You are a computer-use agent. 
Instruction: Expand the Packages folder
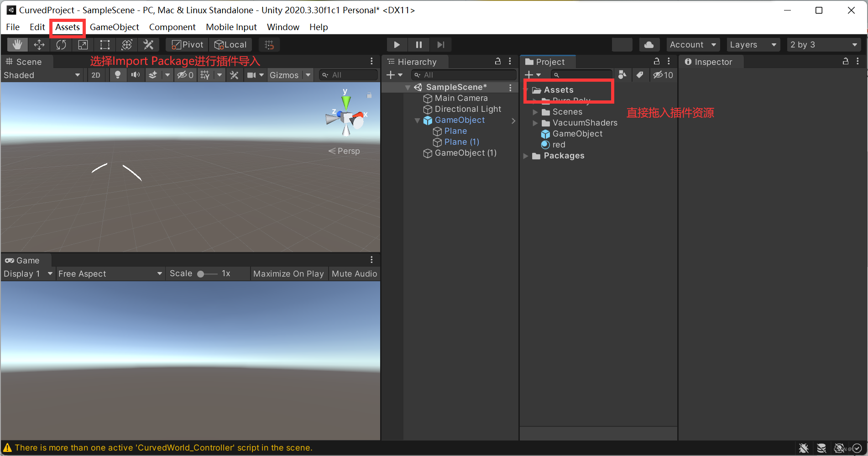[x=526, y=156]
